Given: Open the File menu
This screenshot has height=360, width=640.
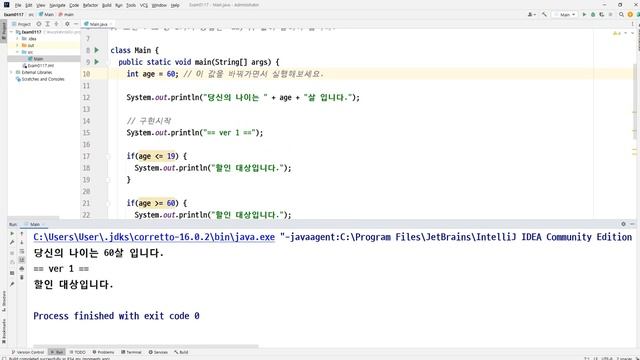Looking at the screenshot, I should (x=18, y=5).
